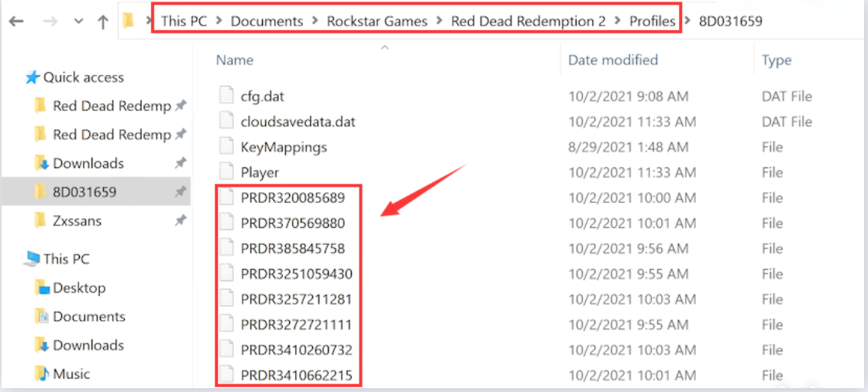Click pin icon beside Quick access Downloads
Screen dimensions: 868x392
tap(181, 163)
